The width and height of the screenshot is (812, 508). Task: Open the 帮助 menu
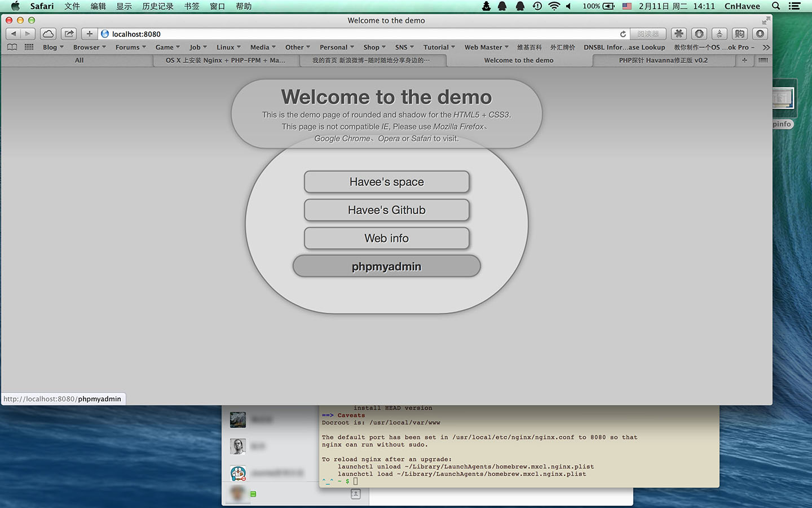pos(244,6)
